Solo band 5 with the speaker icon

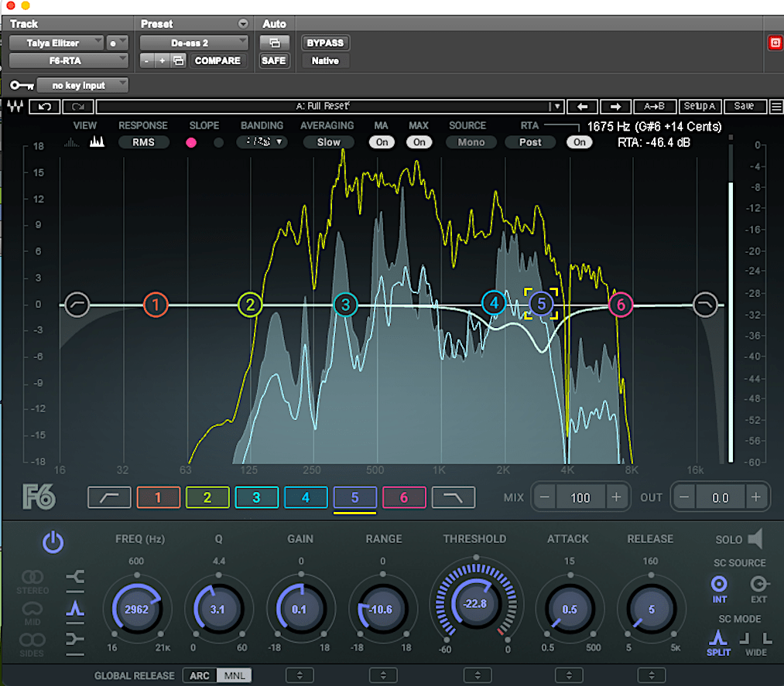click(x=755, y=540)
